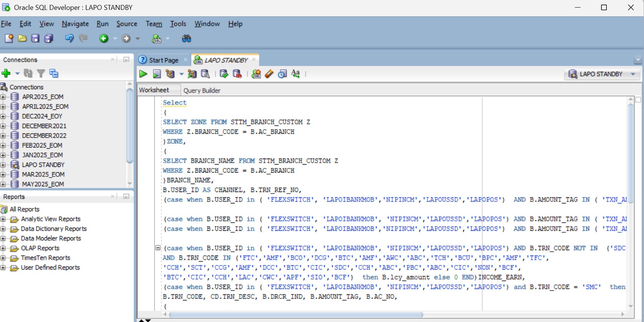Image resolution: width=644 pixels, height=322 pixels.
Task: Open the LAPO STANDBY connection combo box
Action: click(602, 74)
